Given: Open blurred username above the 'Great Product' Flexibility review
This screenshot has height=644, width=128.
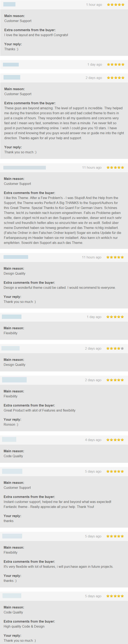Looking at the screenshot, I should (14, 380).
